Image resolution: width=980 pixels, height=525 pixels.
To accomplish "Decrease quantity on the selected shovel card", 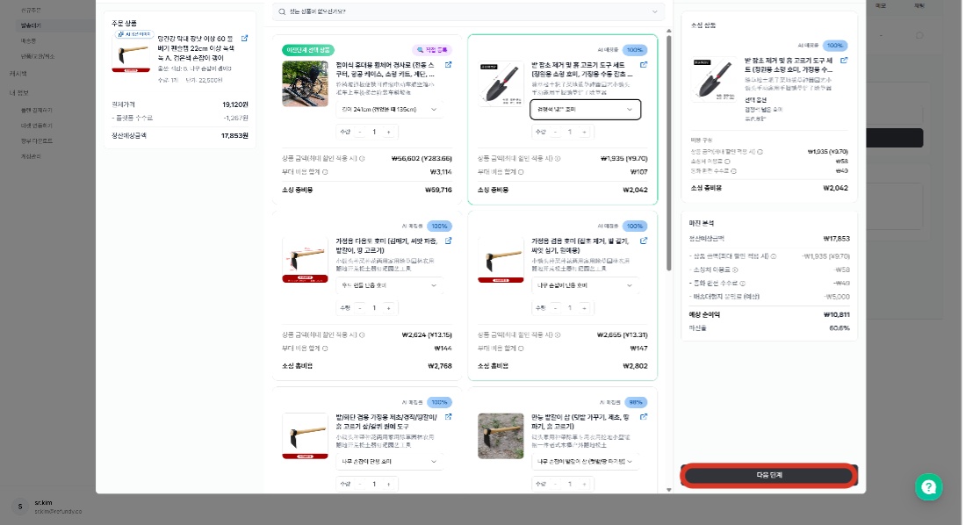I will [556, 132].
